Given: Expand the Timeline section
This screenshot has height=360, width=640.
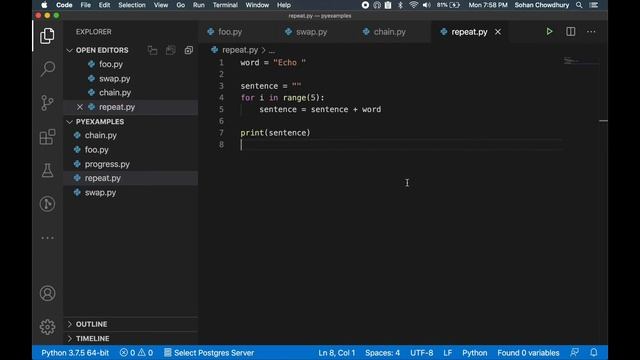Looking at the screenshot, I should (69, 339).
